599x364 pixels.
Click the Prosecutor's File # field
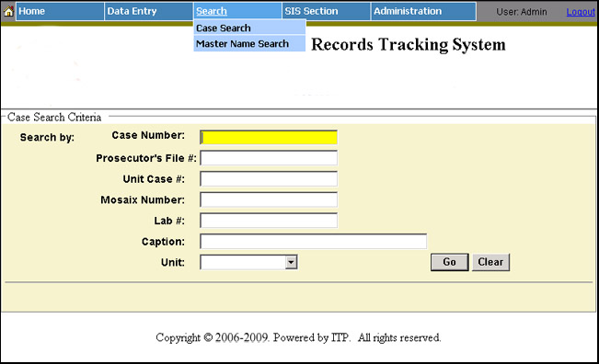point(269,158)
